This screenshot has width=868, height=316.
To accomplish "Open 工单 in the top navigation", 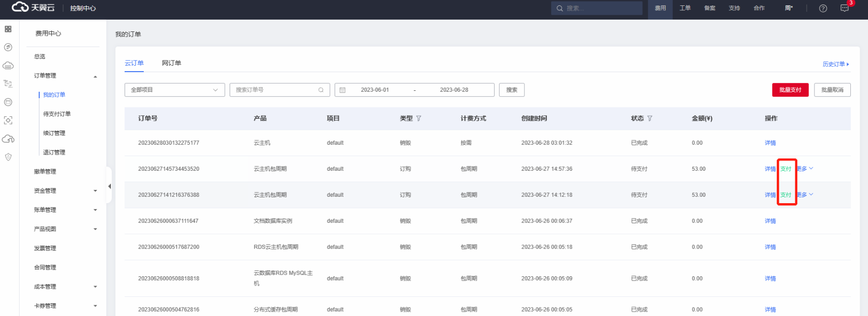I will 685,8.
